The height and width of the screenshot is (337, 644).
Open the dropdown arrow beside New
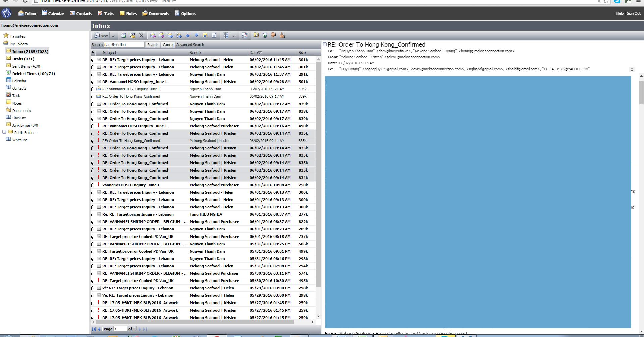[113, 36]
